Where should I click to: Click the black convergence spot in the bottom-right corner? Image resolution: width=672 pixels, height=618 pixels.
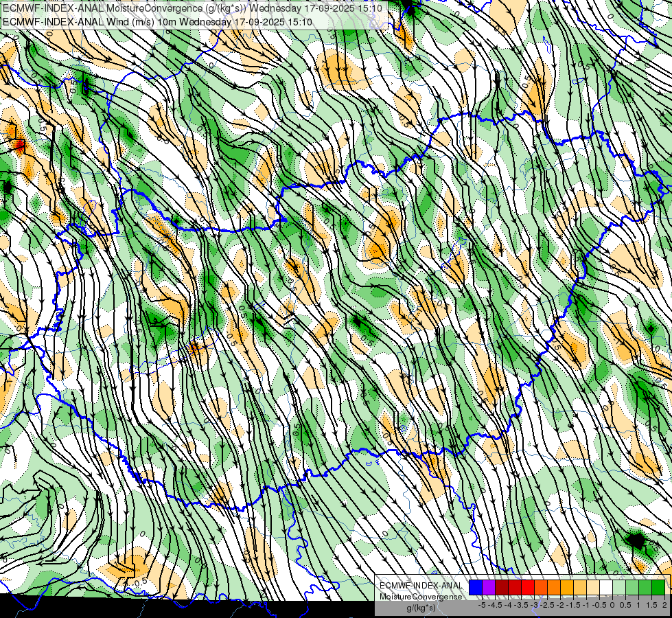pos(636,540)
